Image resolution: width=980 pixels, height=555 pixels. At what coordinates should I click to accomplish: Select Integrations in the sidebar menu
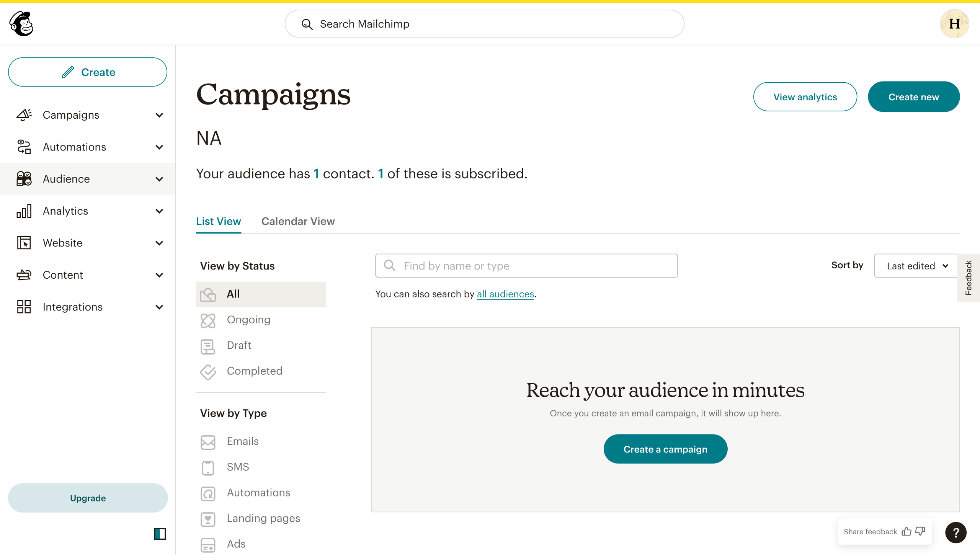(x=88, y=307)
